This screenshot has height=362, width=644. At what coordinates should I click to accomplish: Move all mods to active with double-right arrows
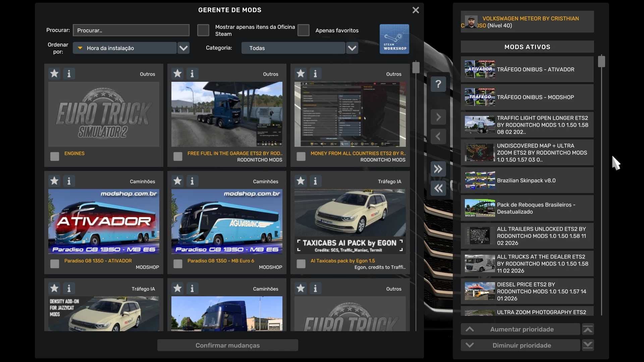click(x=438, y=169)
